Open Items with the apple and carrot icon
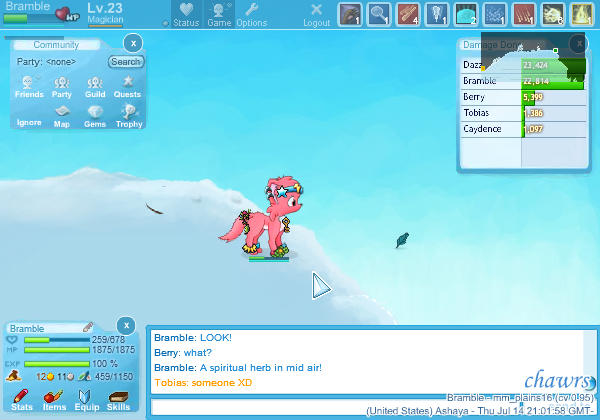 click(54, 400)
